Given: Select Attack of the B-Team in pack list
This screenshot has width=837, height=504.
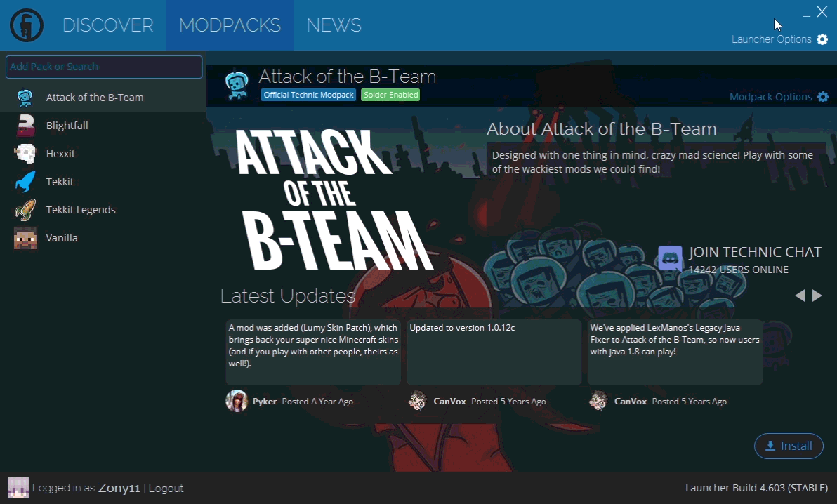Looking at the screenshot, I should click(95, 98).
